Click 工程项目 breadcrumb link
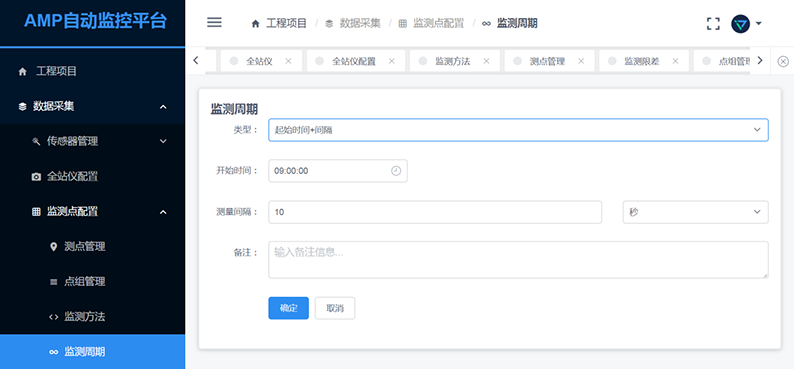 (x=287, y=23)
